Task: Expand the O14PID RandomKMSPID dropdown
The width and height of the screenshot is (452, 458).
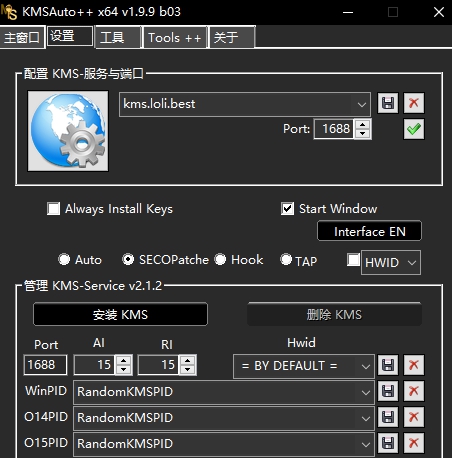Action: pyautogui.click(x=366, y=419)
